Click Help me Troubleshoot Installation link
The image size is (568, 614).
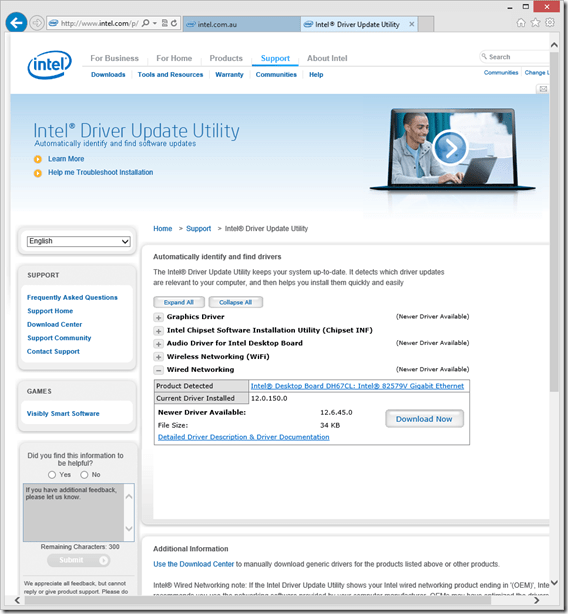tap(101, 173)
